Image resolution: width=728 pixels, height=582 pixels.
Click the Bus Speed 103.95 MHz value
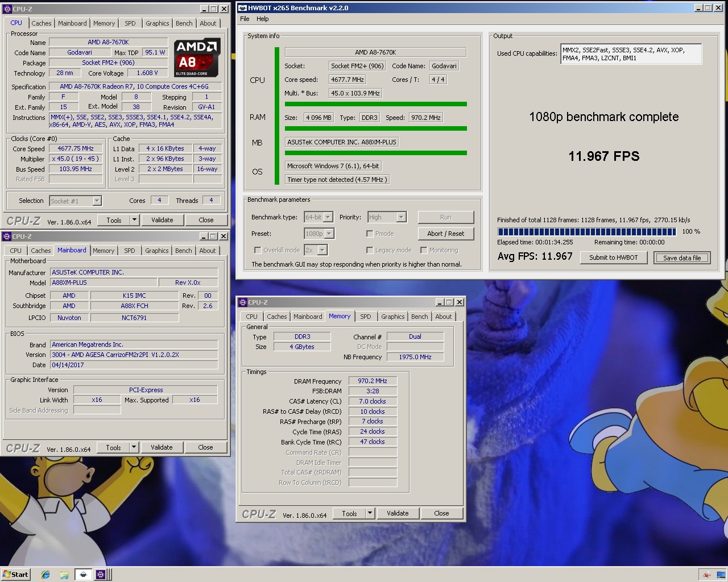coord(76,169)
